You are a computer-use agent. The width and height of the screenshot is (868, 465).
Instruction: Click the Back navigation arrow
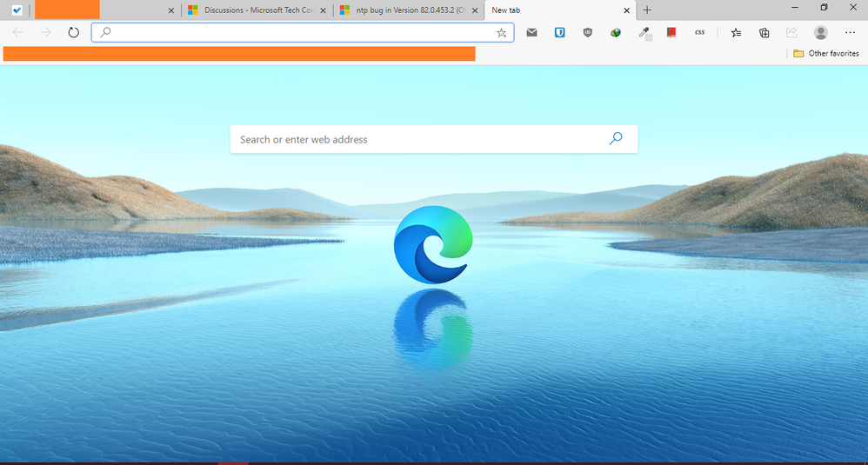pos(17,33)
